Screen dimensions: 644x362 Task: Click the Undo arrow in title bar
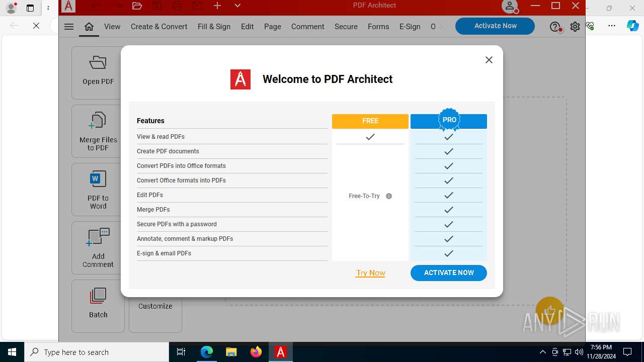point(97,6)
